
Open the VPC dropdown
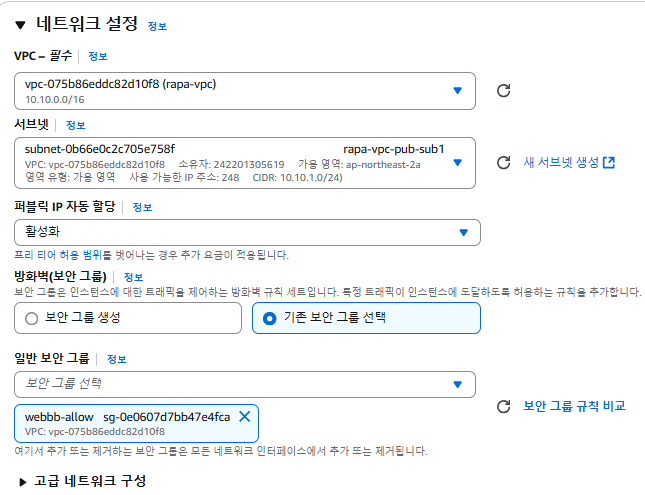coord(245,91)
